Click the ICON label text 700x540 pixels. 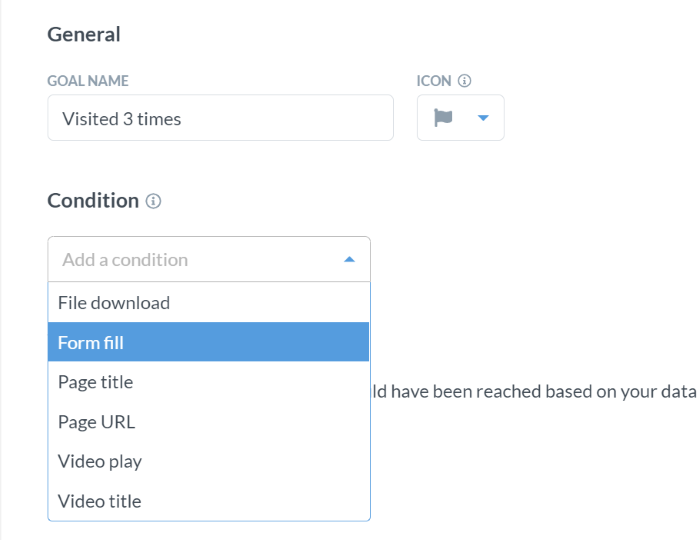pos(434,81)
